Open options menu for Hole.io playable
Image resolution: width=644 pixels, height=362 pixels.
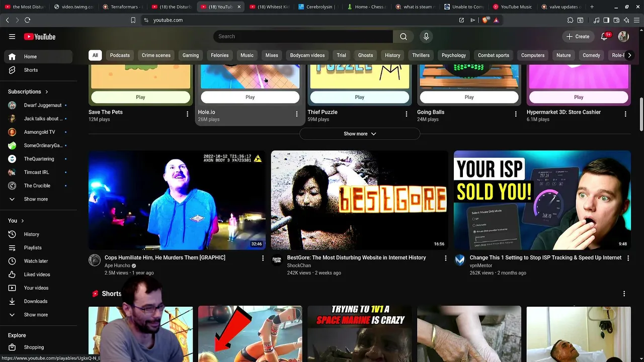click(x=297, y=114)
